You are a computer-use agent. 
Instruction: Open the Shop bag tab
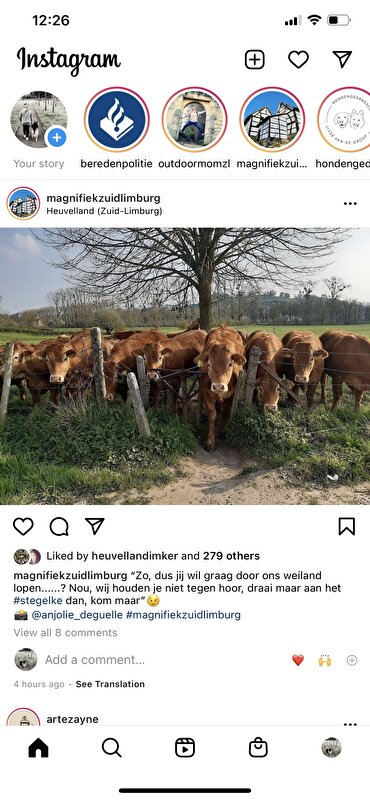258,747
